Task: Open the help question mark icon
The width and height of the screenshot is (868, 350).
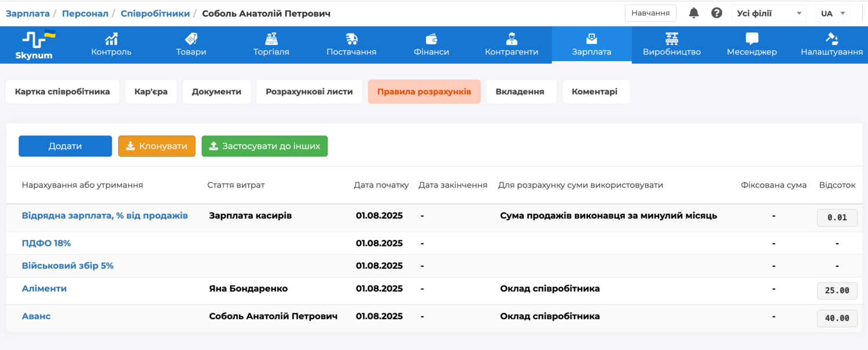Action: pos(716,13)
